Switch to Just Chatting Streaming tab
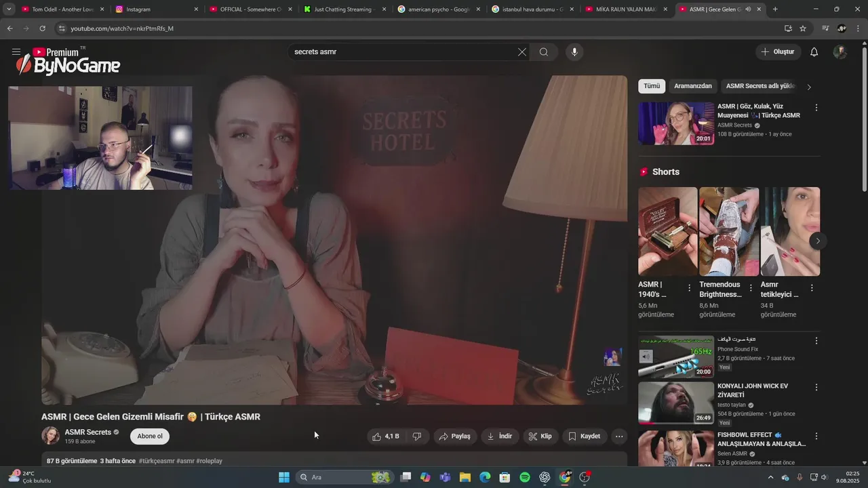 pos(344,9)
